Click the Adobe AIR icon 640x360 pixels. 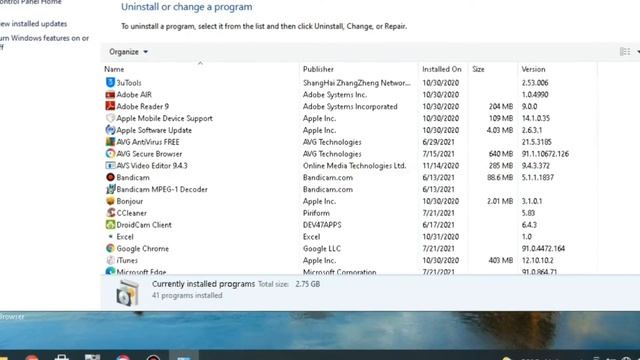(110, 94)
